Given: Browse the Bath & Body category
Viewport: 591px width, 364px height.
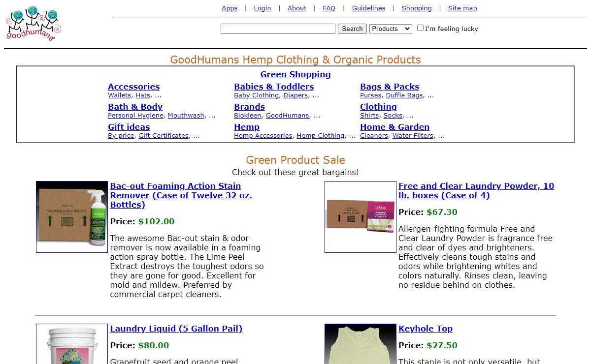Looking at the screenshot, I should click(135, 107).
